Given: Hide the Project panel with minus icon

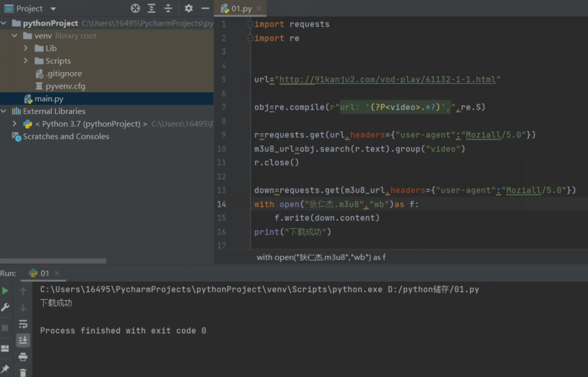Looking at the screenshot, I should pyautogui.click(x=205, y=8).
